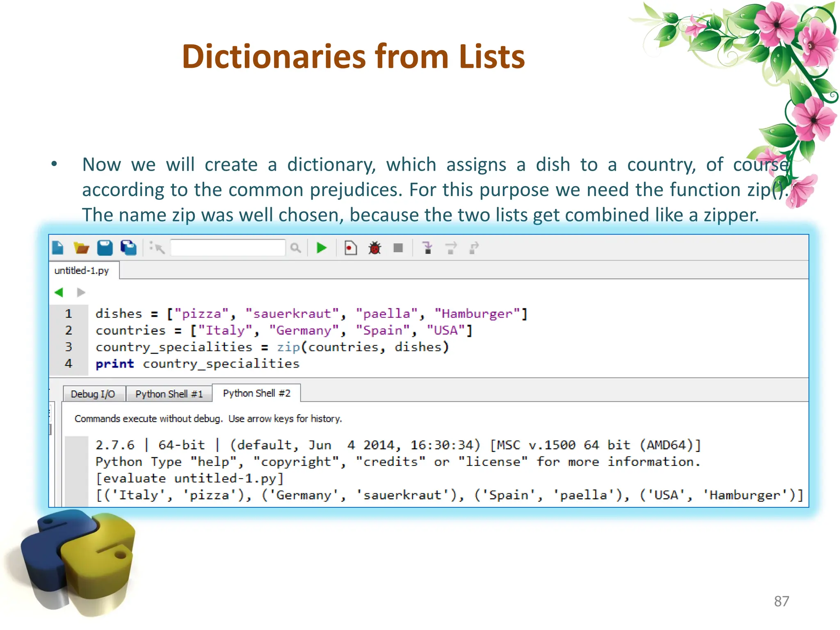Go back with green left arrow
Image resolution: width=840 pixels, height=630 pixels.
(59, 292)
